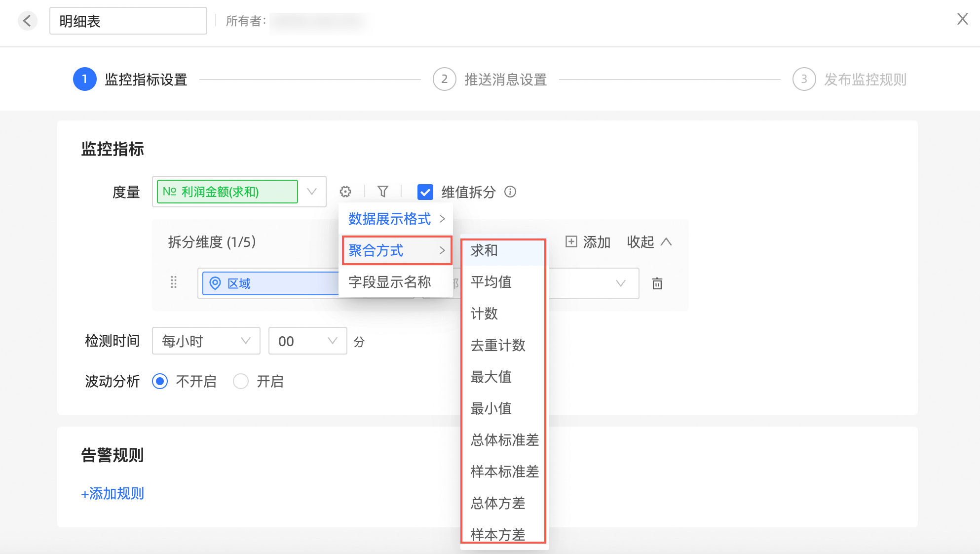Uncheck the 维值拆分 checkbox
Image resolution: width=980 pixels, height=554 pixels.
(x=425, y=192)
